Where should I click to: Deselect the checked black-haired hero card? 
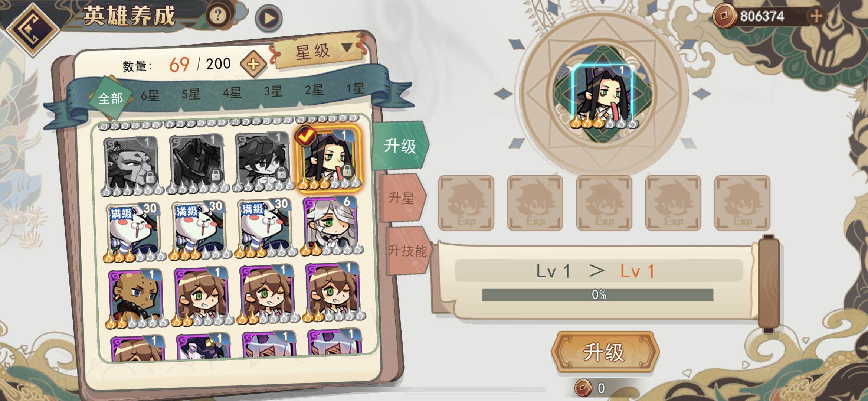pyautogui.click(x=328, y=158)
